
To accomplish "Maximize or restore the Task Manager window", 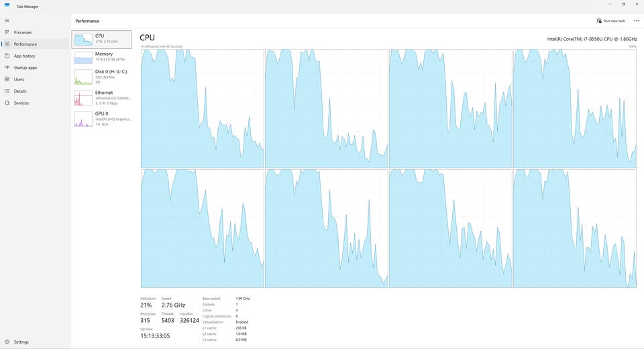I will pos(623,4).
